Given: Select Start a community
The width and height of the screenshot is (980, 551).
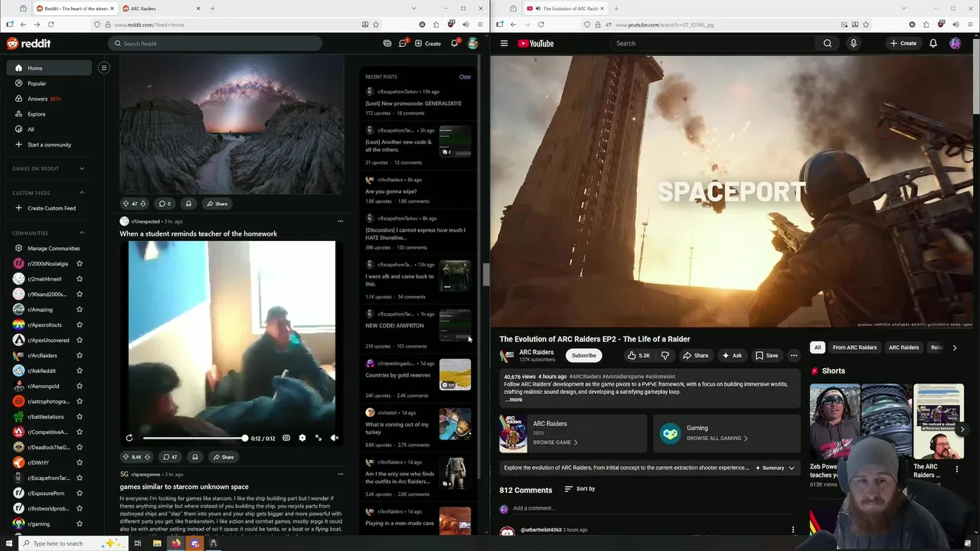Looking at the screenshot, I should coord(50,145).
